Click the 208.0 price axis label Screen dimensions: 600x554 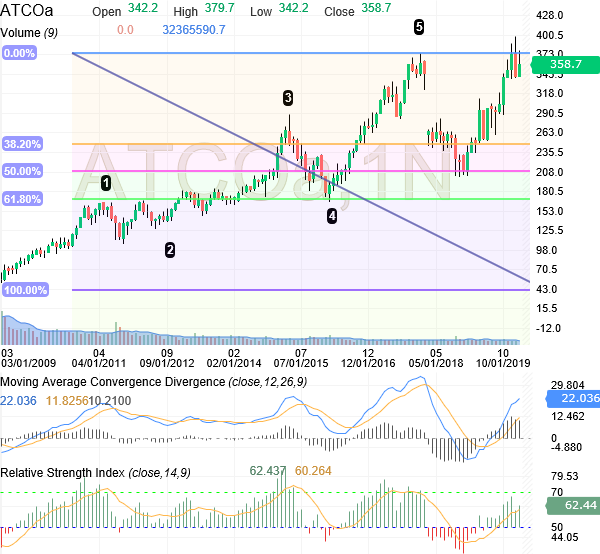550,173
